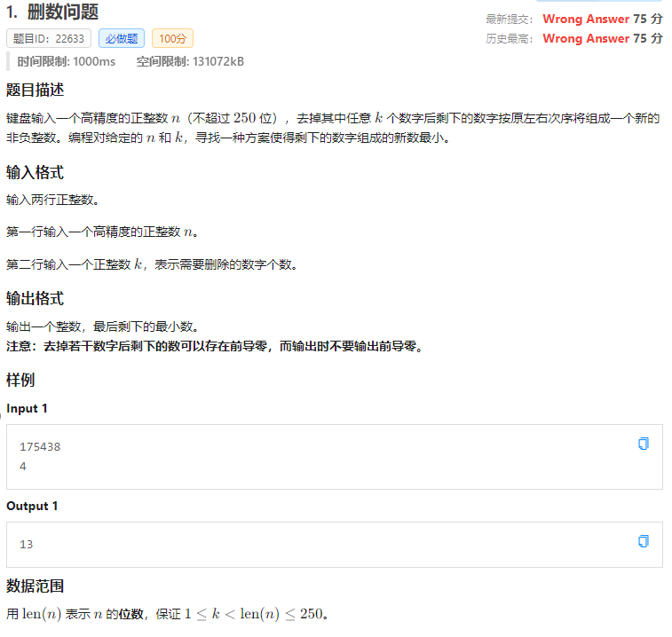672x637 pixels.
Task: Select the 输入格式 section heading
Action: click(x=35, y=172)
